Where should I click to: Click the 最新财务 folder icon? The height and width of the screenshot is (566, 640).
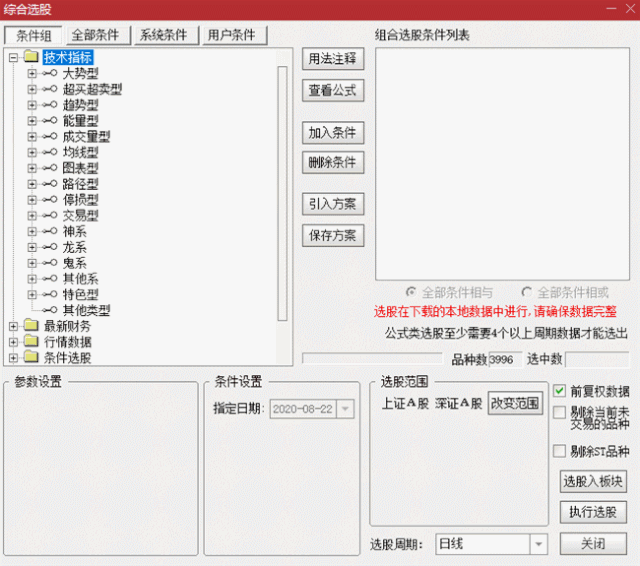[31, 325]
